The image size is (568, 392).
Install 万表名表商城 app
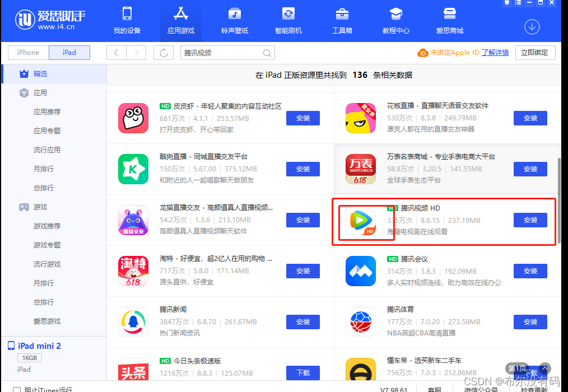[x=530, y=169]
